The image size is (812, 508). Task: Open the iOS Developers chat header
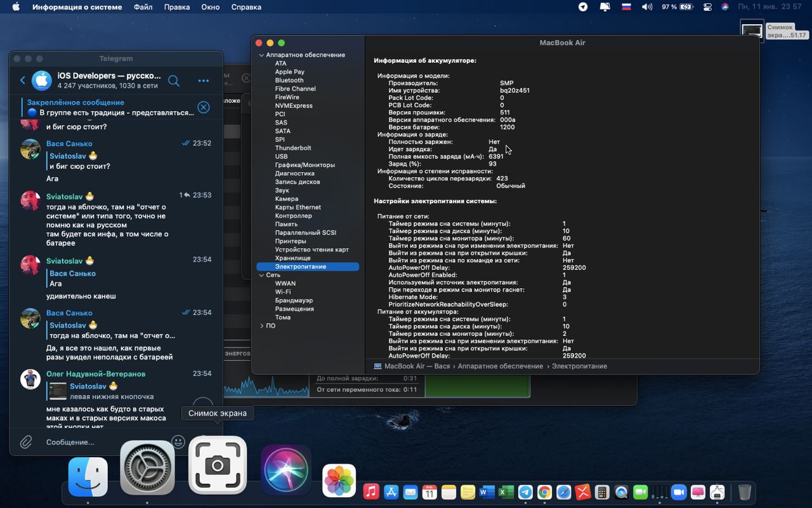coord(109,80)
